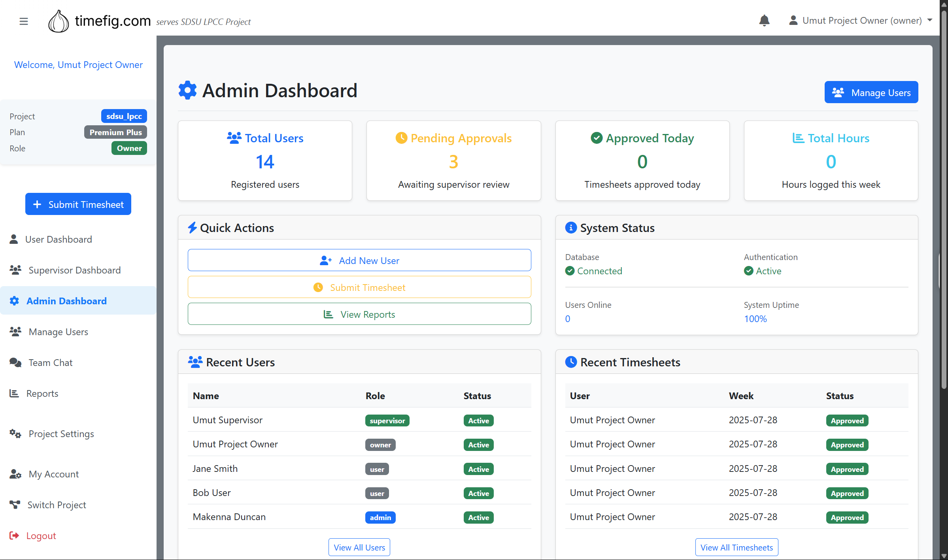Click the Submit Timesheet sidebar button
The height and width of the screenshot is (560, 948).
pyautogui.click(x=78, y=204)
